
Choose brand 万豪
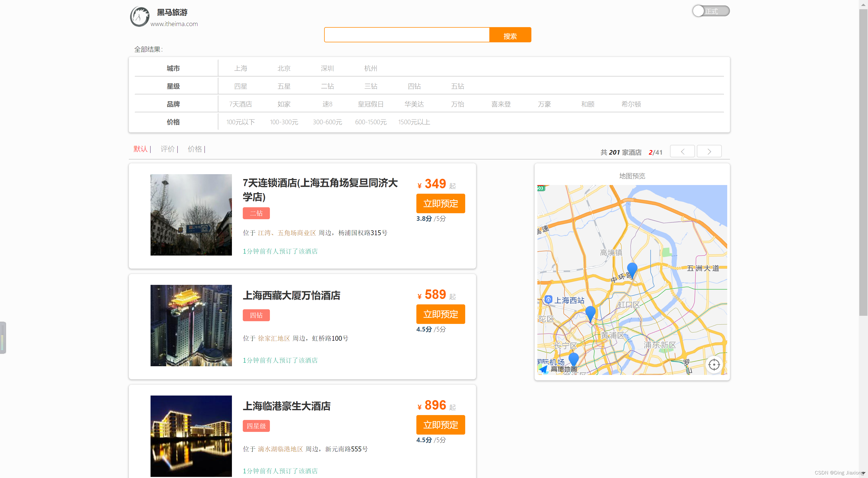click(544, 104)
